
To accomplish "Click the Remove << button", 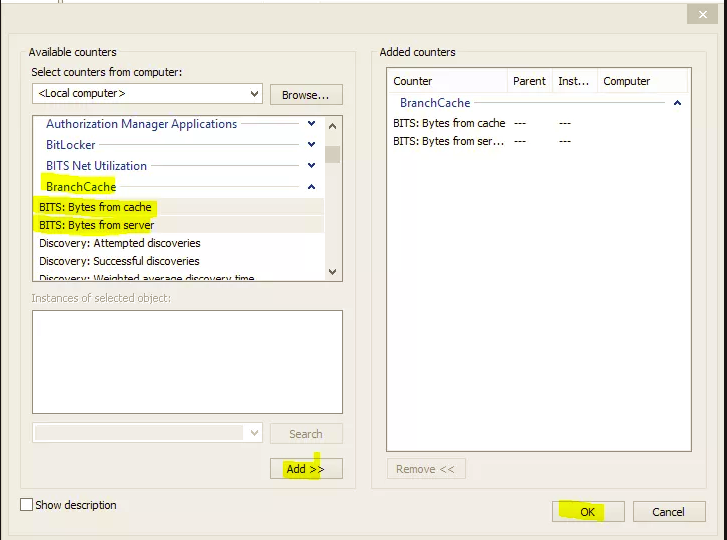I will pos(426,469).
